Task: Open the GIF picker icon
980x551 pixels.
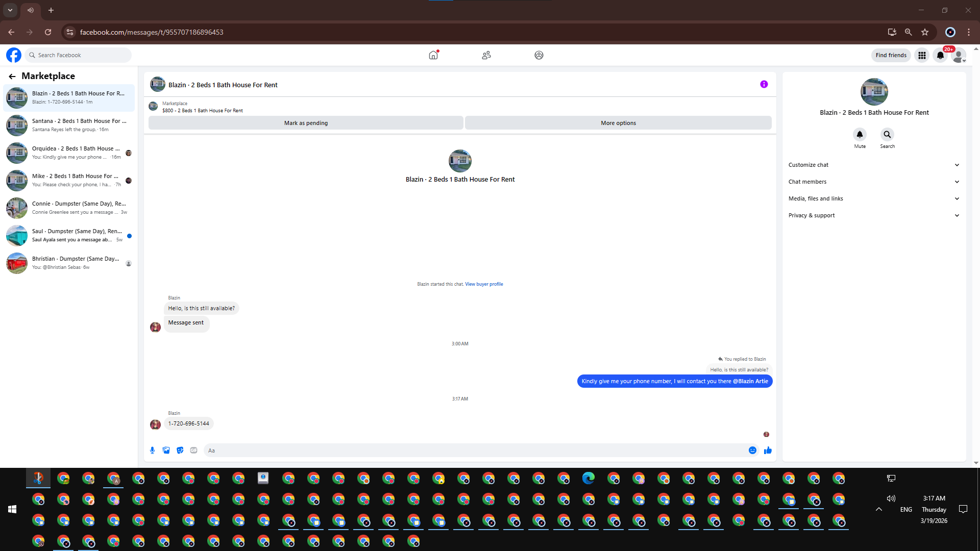Action: click(193, 450)
